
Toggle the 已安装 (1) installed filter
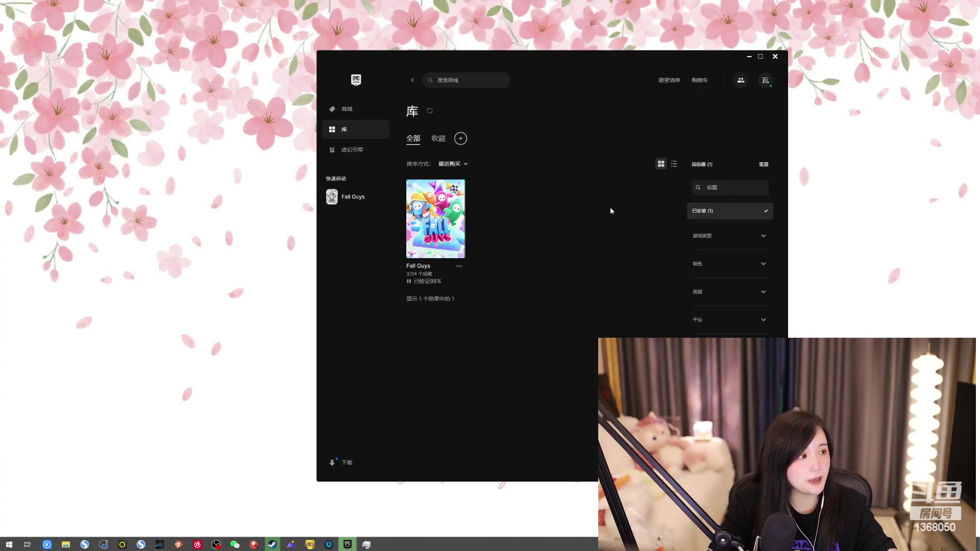point(730,211)
